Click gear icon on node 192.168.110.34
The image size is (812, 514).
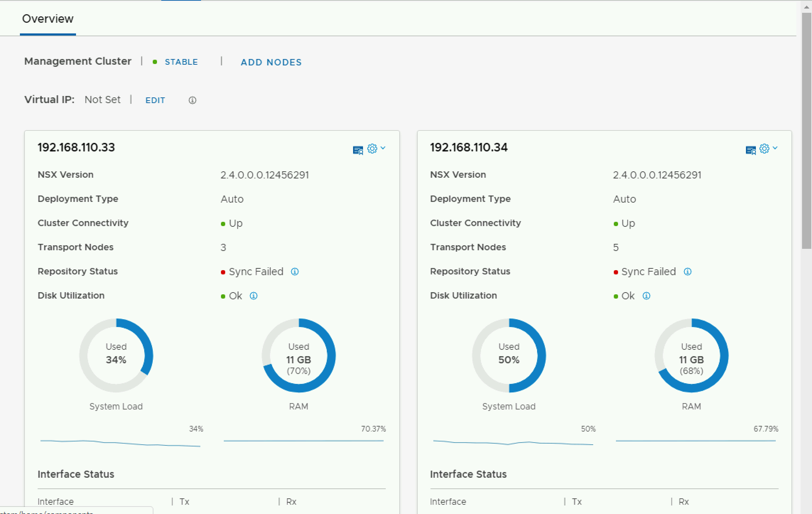pos(764,149)
